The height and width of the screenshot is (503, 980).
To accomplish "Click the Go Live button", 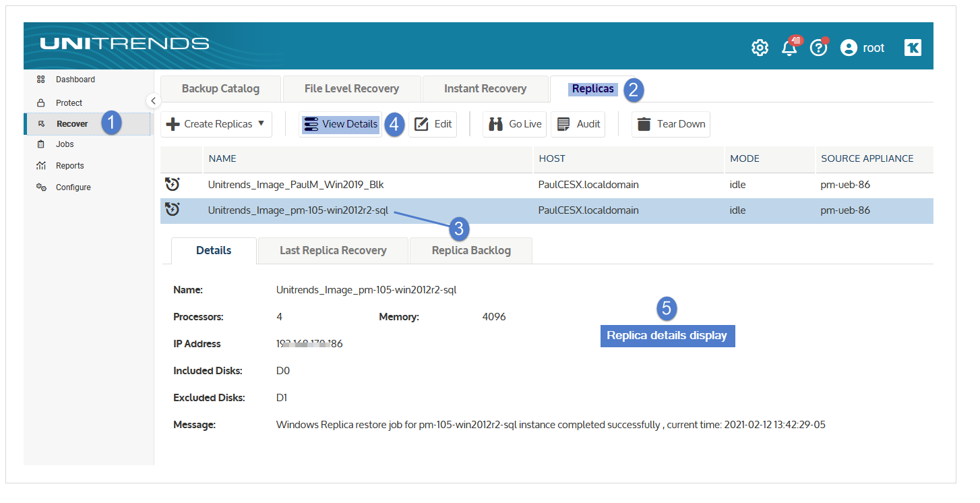I will (515, 124).
